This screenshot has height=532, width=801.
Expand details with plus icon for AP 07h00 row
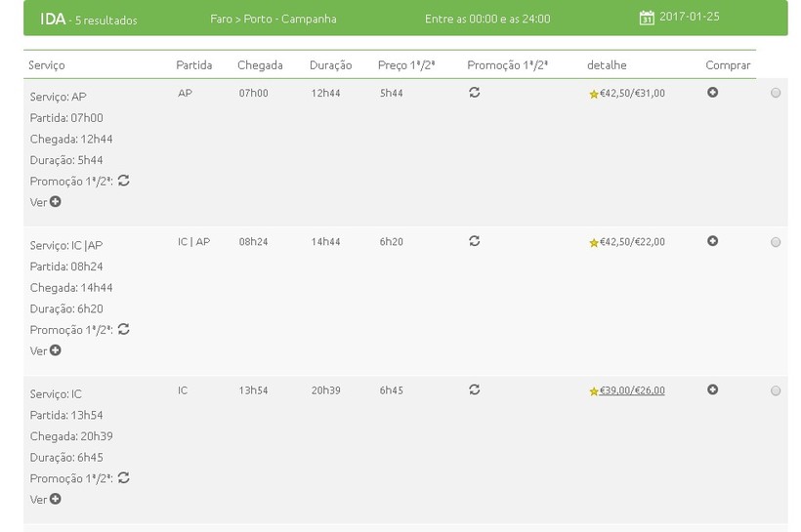pos(712,92)
